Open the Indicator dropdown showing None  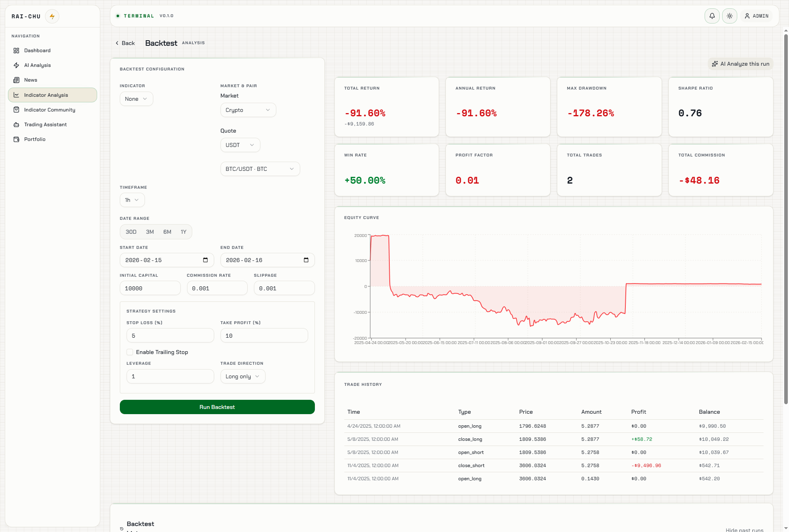pyautogui.click(x=136, y=98)
